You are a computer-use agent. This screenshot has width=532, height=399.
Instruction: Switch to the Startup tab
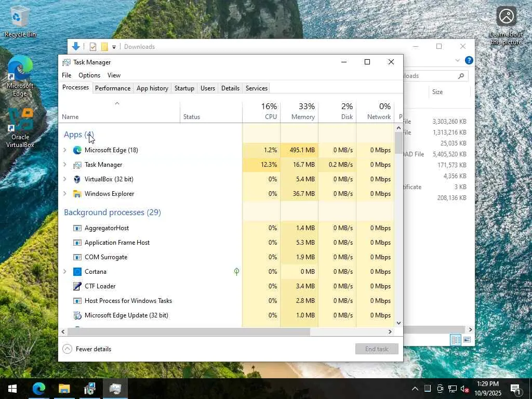(x=184, y=88)
